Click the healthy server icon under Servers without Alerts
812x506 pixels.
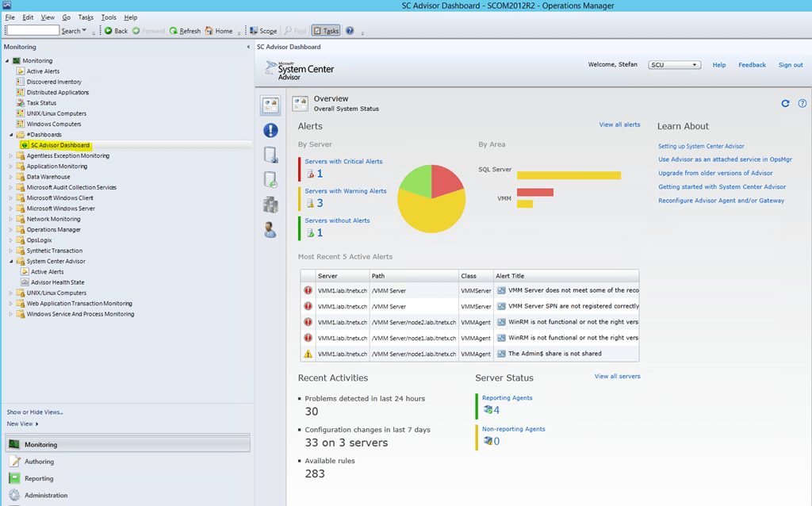click(310, 232)
